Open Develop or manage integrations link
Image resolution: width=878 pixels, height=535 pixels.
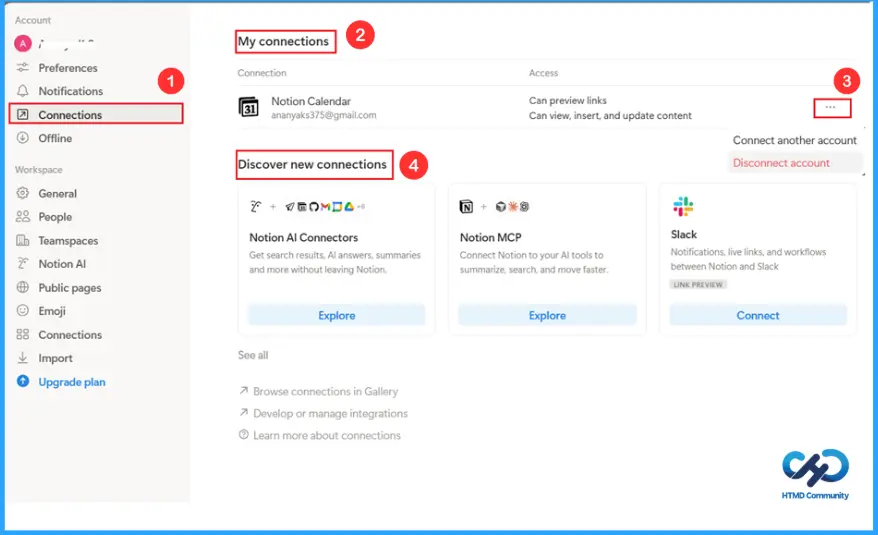coord(330,413)
